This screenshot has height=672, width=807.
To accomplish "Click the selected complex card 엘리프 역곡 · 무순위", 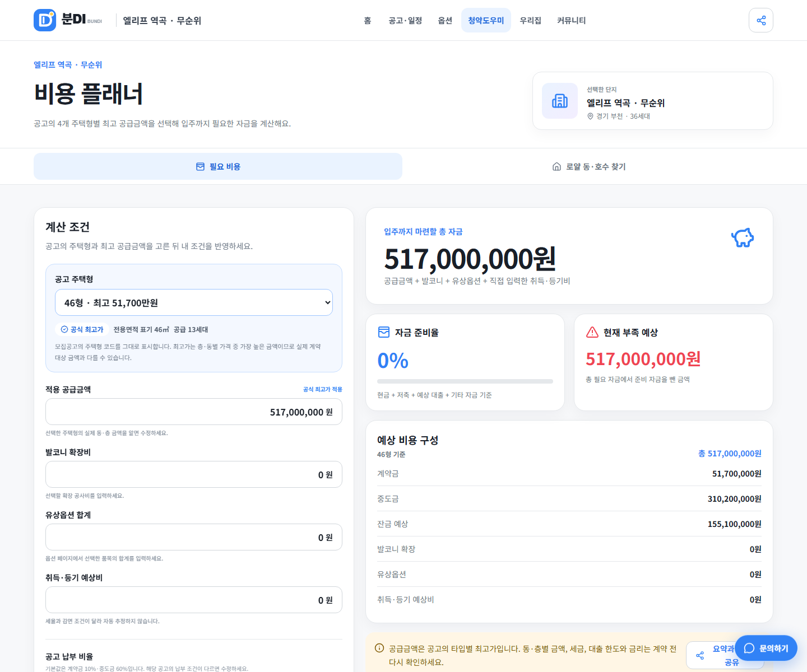I will (653, 101).
